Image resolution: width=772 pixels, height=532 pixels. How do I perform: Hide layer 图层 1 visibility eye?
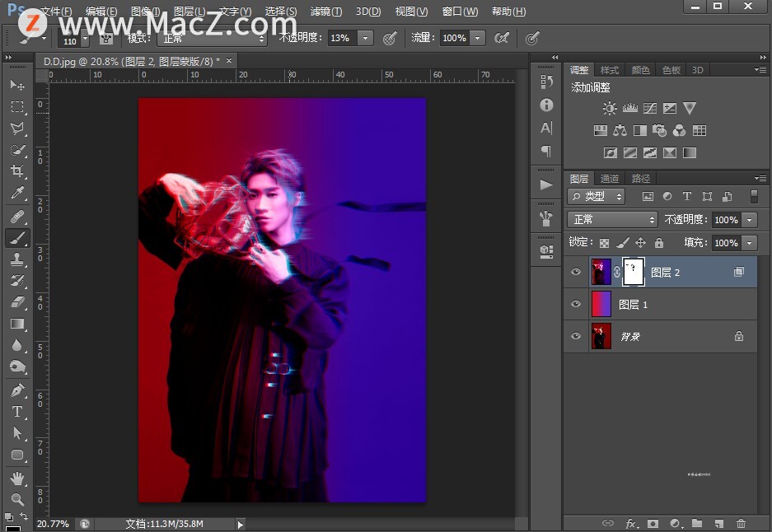coord(576,304)
